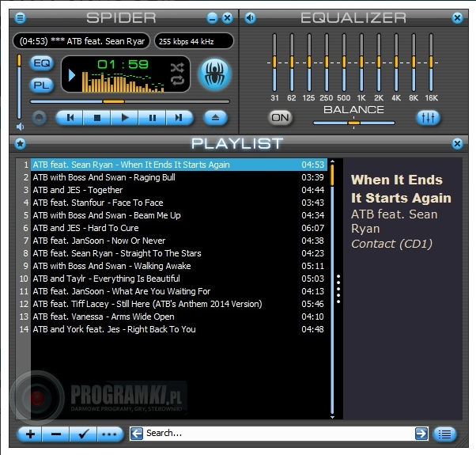Click the playlist info panel splitter dots

tap(338, 289)
